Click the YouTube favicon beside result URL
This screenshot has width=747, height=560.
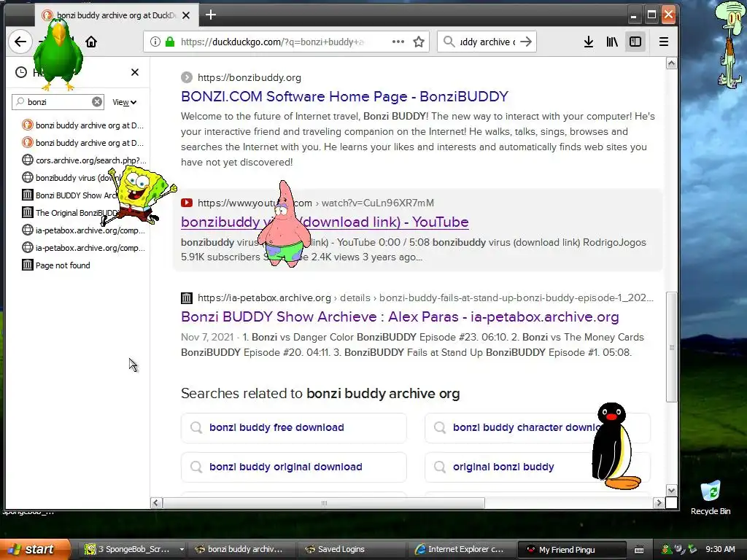[x=187, y=203]
